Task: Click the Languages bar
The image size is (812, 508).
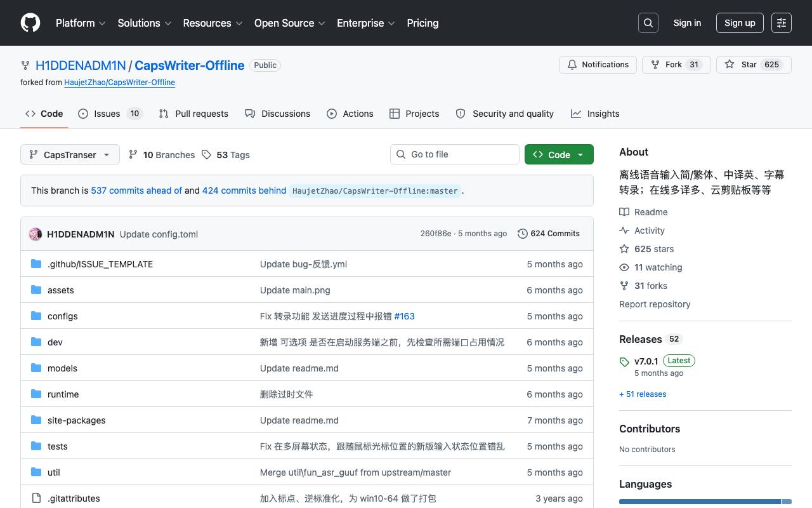Action: click(x=705, y=502)
